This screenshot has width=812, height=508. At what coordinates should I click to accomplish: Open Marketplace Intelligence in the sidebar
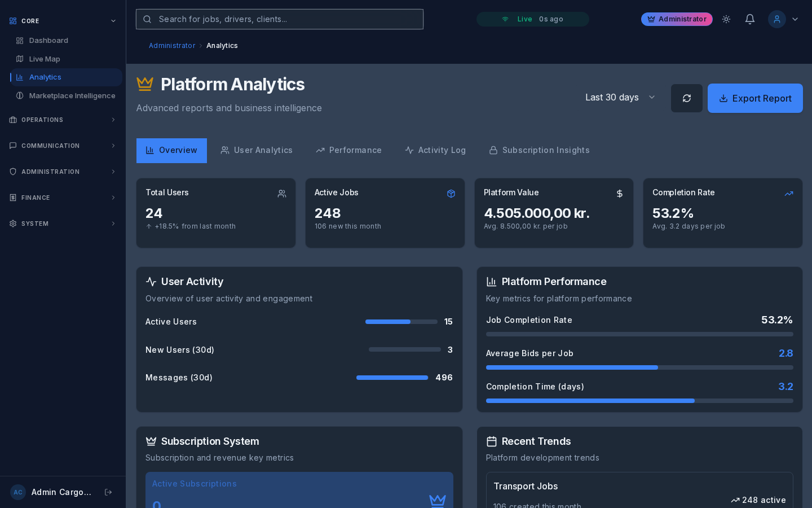[72, 96]
